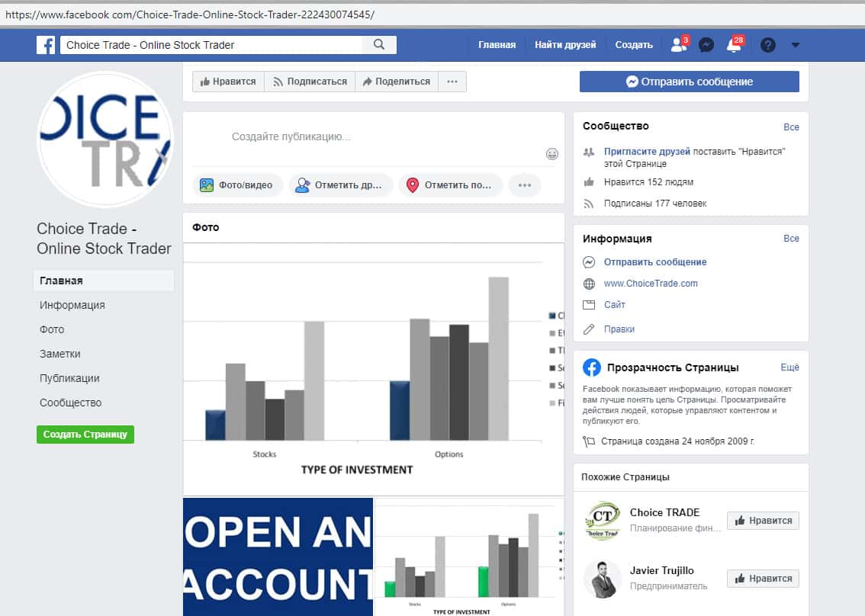
Task: Open friend requests icon with badge 3
Action: coord(679,44)
